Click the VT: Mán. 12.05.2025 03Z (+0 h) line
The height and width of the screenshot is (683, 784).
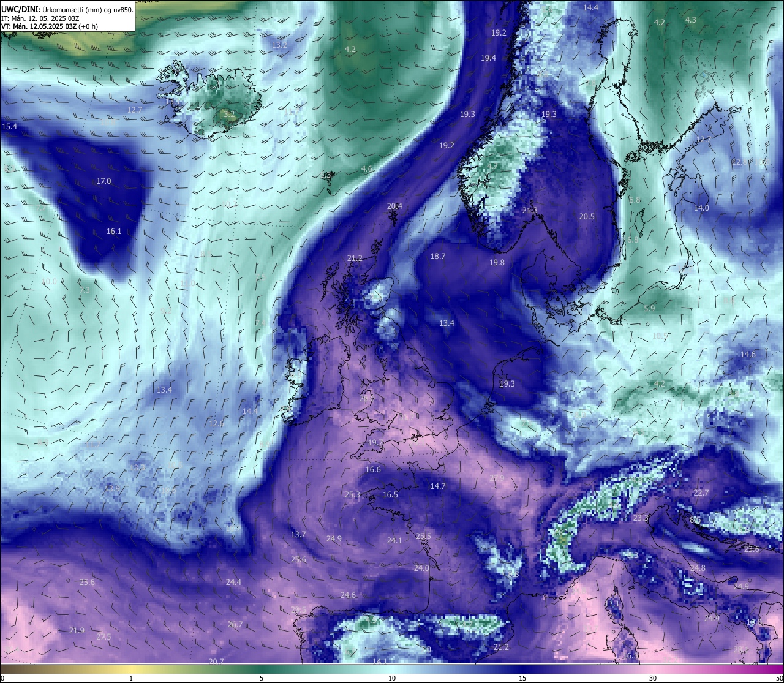pyautogui.click(x=50, y=26)
